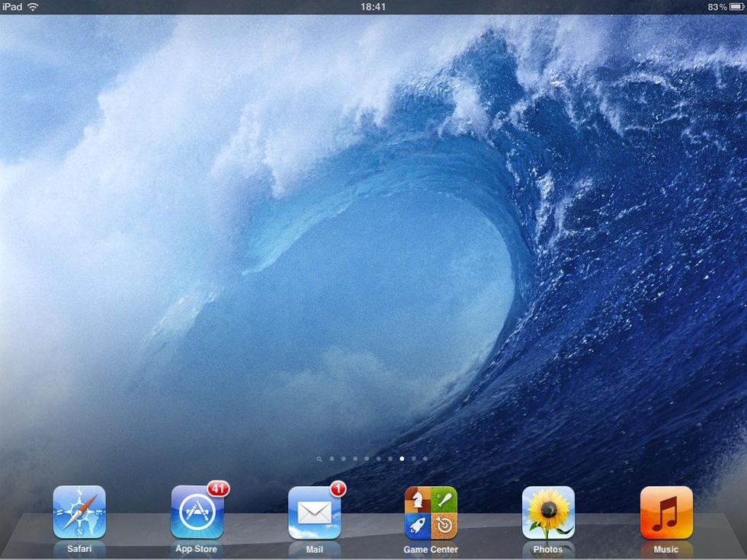Open the Mail app
747x560 pixels.
(x=314, y=512)
